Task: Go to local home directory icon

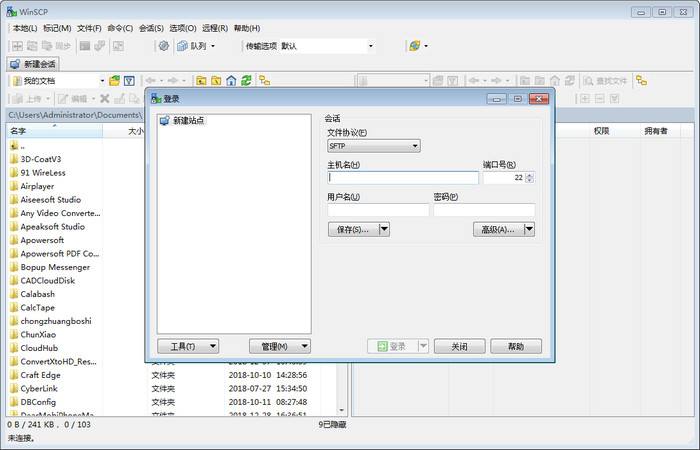Action: tap(231, 81)
